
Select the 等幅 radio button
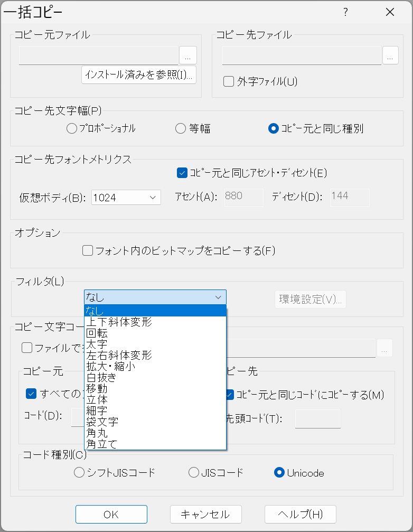180,128
